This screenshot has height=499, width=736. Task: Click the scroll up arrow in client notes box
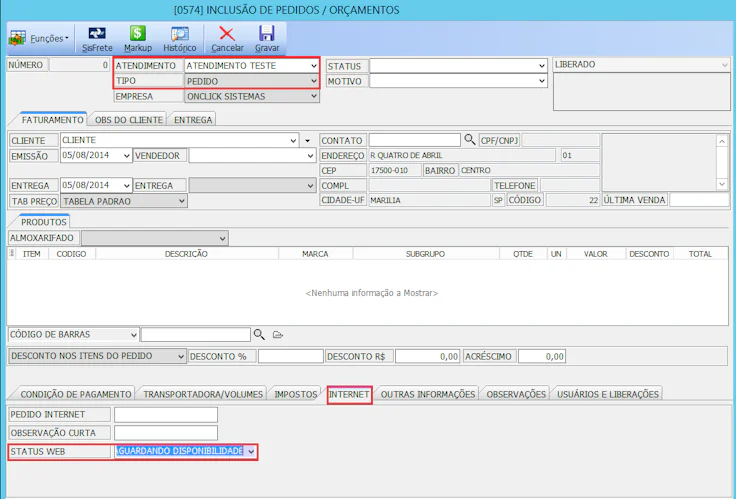(x=722, y=140)
